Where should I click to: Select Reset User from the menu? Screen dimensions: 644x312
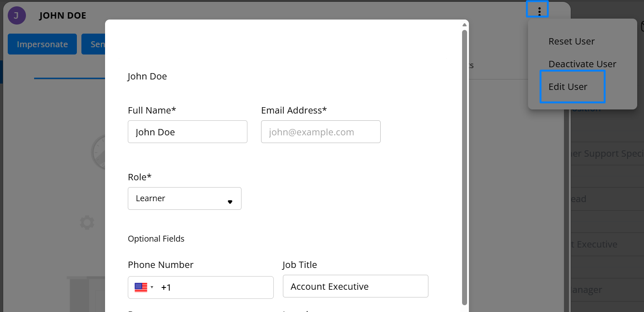coord(571,41)
